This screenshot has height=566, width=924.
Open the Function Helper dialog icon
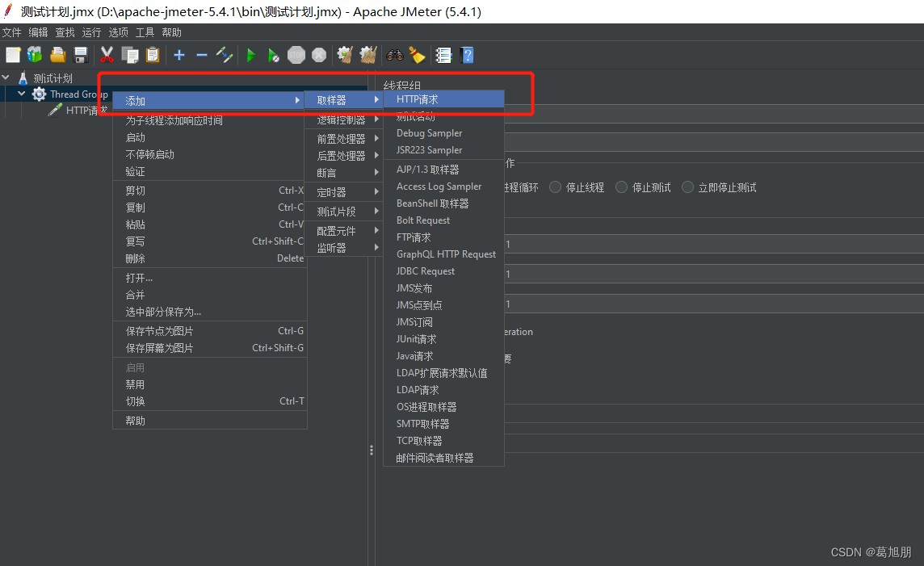(x=443, y=55)
